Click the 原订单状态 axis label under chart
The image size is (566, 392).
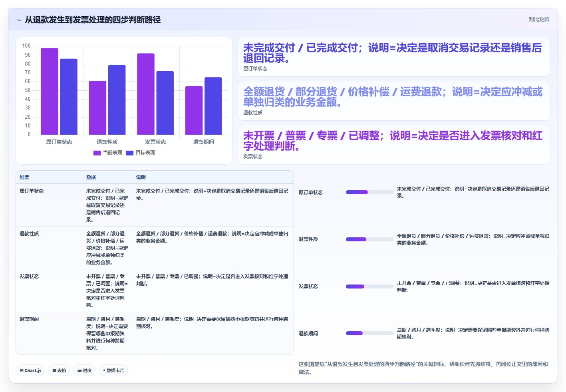(59, 142)
